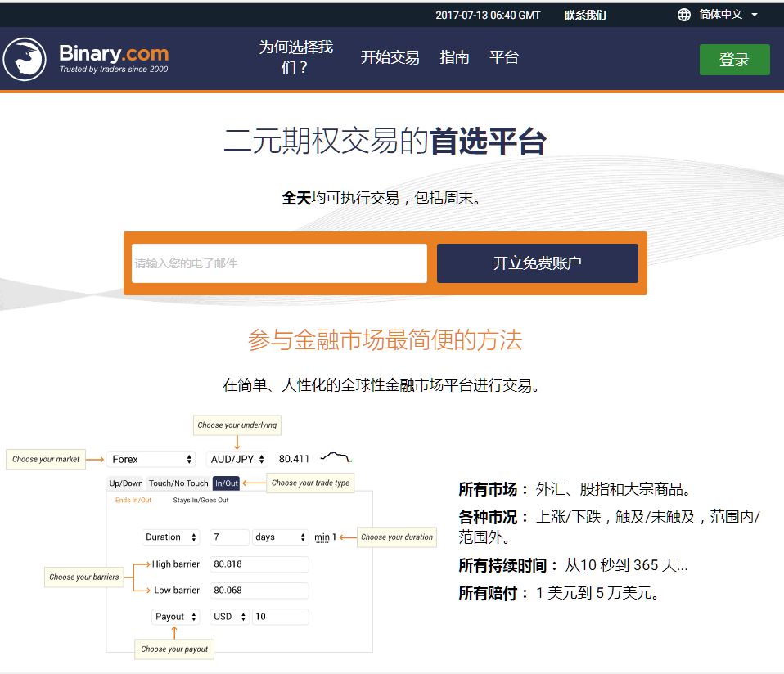
Task: Click the email address input field
Action: click(279, 263)
